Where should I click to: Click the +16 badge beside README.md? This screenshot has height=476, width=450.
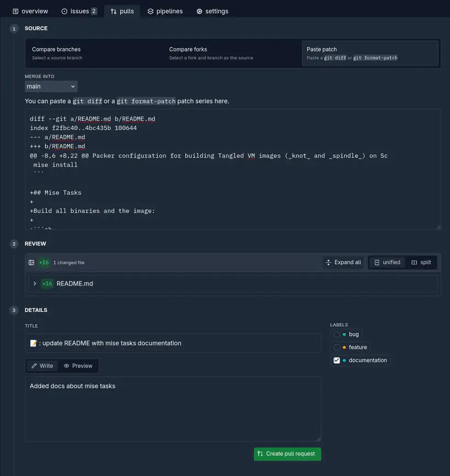pos(47,284)
